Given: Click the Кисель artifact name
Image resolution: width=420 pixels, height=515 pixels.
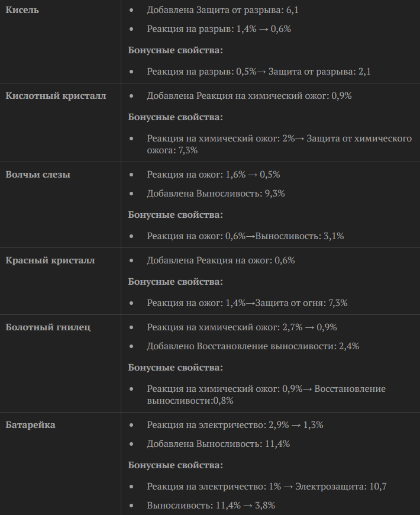Looking at the screenshot, I should click(x=22, y=10).
